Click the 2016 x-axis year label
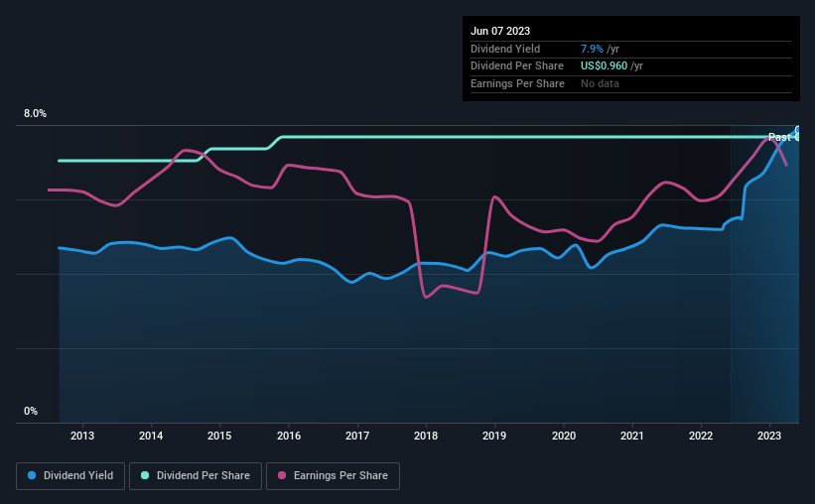 [289, 436]
